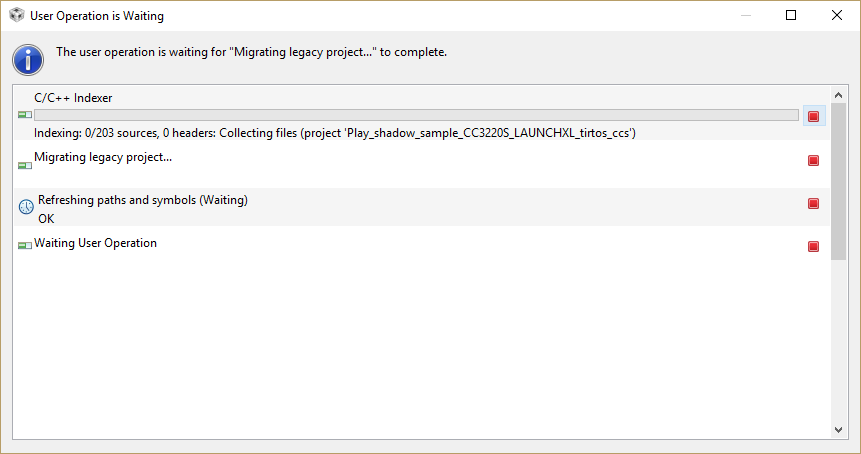Click the scrollbar up arrow

tap(838, 94)
